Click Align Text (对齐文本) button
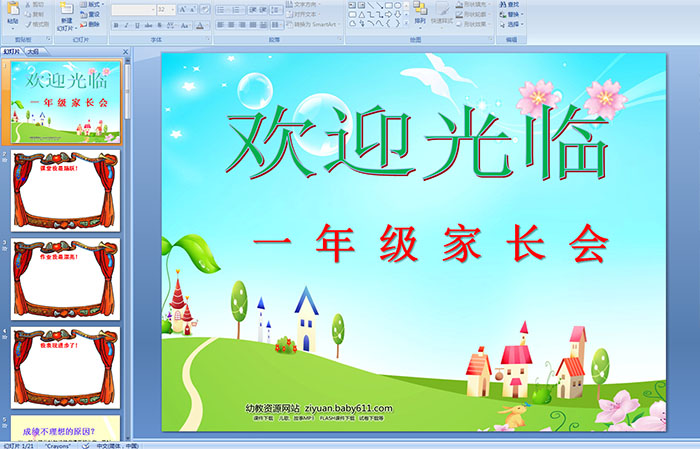Viewport: 700px width, 449px height. tap(304, 14)
